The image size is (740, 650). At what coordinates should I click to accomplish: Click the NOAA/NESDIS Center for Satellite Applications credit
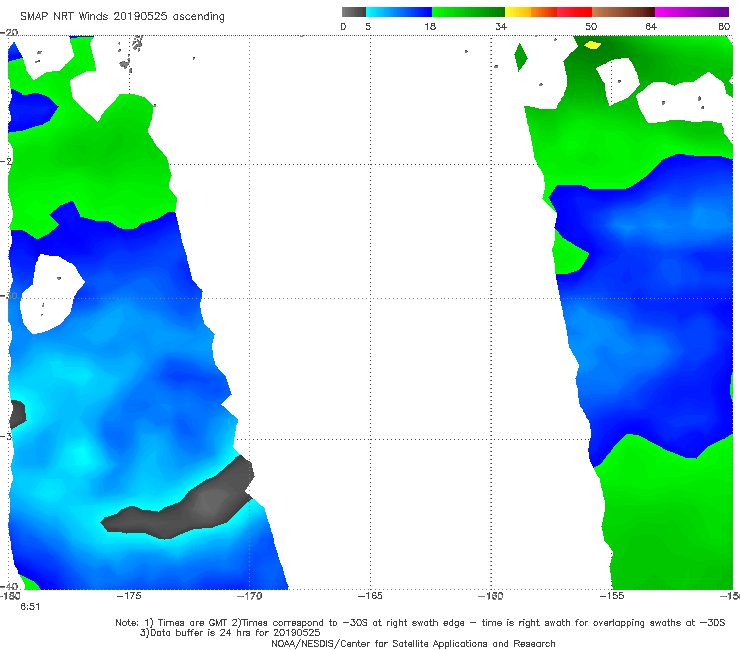click(413, 644)
